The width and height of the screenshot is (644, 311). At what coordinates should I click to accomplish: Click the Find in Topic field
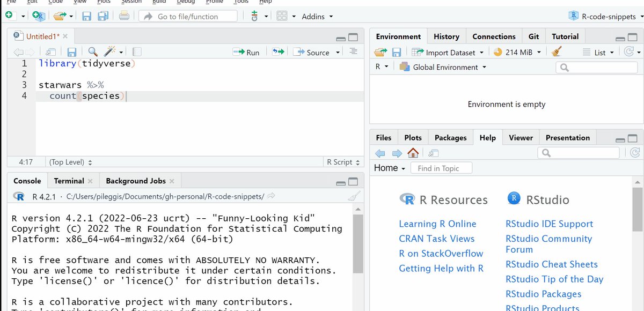coord(441,168)
